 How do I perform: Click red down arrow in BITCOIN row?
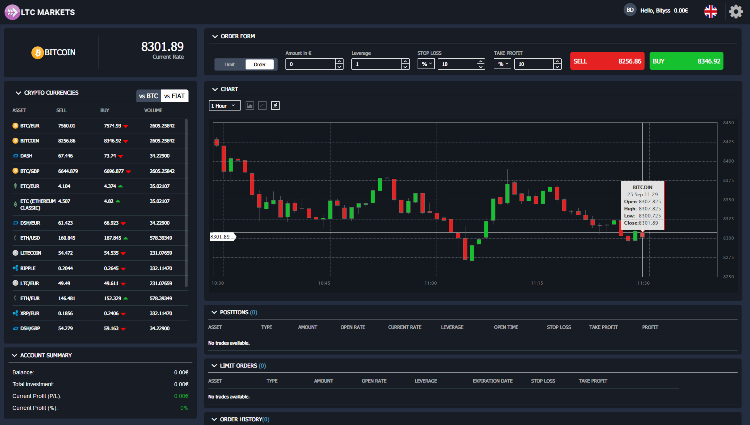(126, 142)
